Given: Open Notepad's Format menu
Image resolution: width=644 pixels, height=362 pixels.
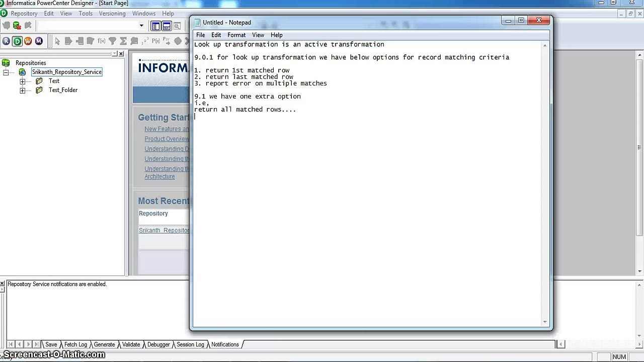Looking at the screenshot, I should [x=236, y=35].
